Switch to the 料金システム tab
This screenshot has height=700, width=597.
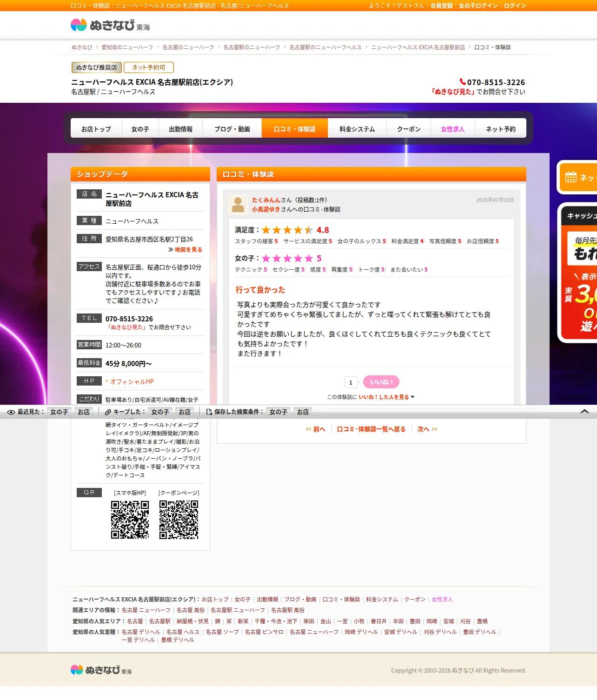(357, 129)
